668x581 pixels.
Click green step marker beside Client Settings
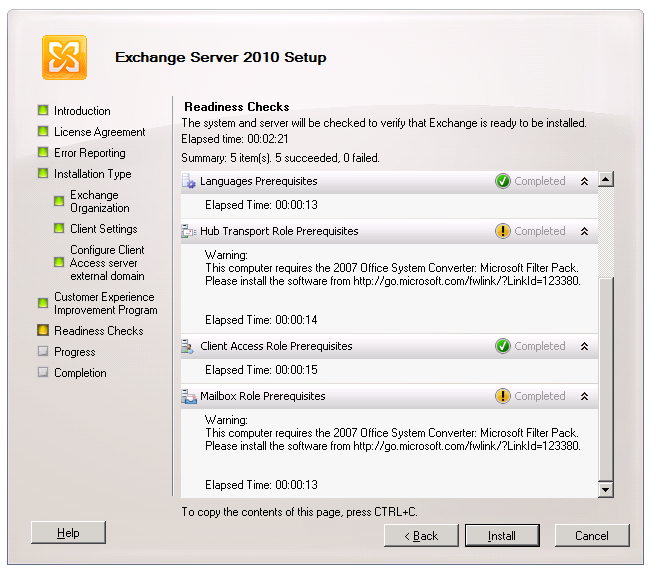click(x=59, y=228)
